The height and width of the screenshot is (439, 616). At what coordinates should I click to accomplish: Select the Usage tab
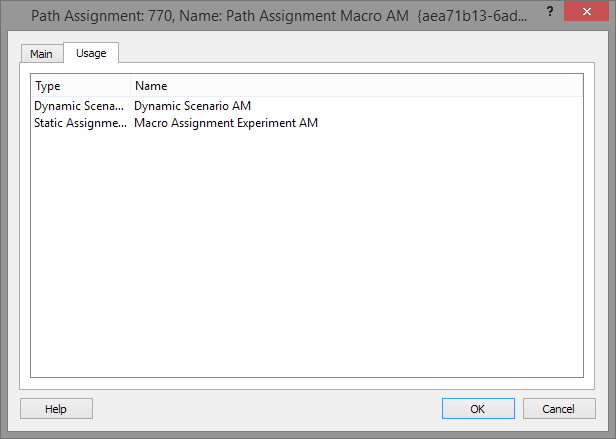click(91, 53)
